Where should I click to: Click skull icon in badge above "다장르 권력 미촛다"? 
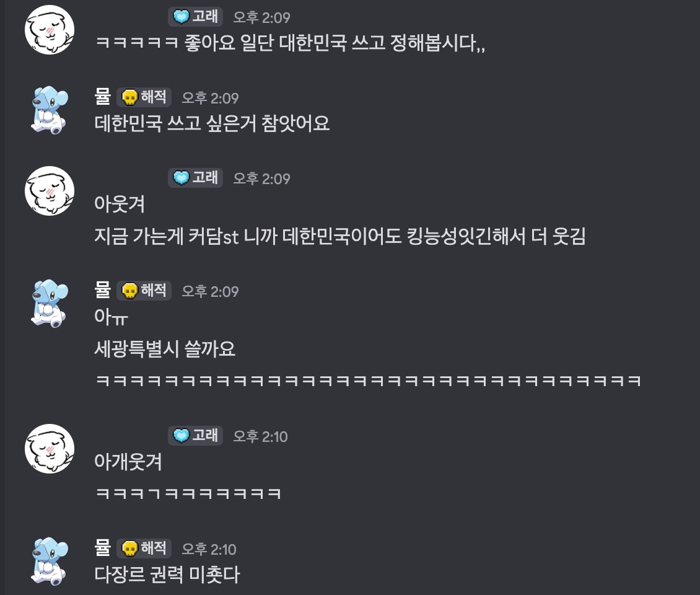coord(129,549)
